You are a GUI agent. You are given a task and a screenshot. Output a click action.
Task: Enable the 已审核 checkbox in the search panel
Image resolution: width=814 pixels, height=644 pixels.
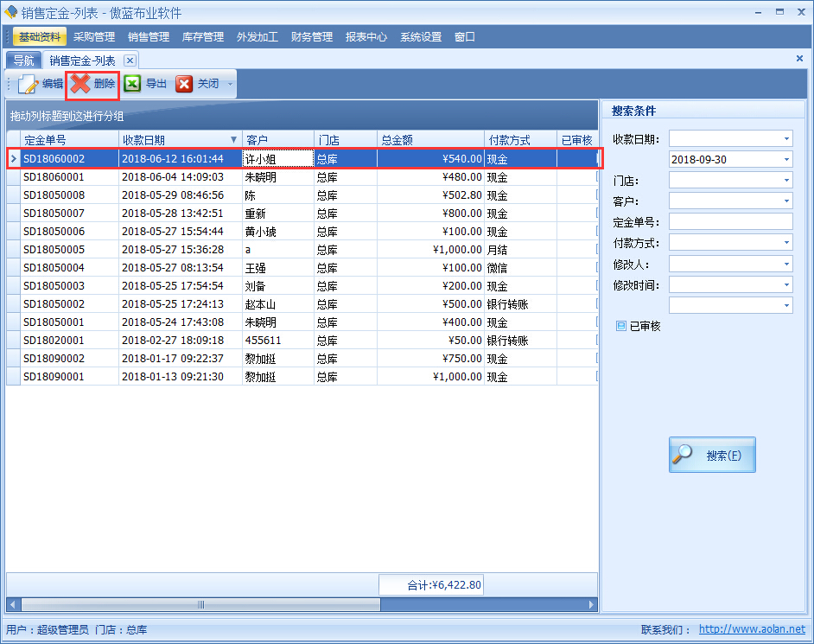620,325
